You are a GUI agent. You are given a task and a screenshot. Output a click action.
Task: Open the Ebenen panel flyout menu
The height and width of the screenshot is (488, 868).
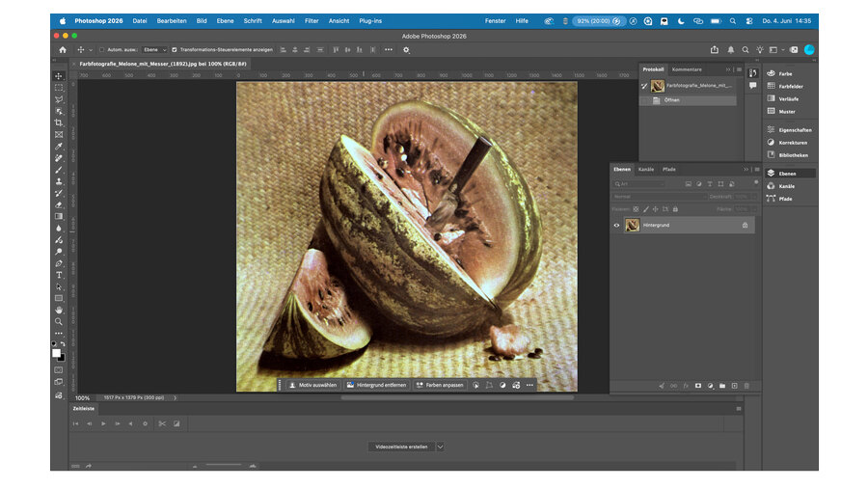coord(757,170)
